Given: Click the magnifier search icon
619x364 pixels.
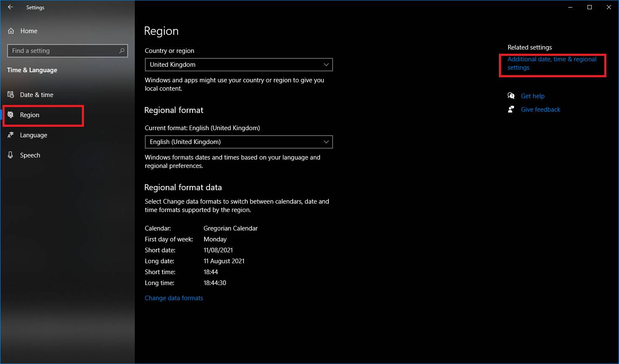Looking at the screenshot, I should point(122,51).
